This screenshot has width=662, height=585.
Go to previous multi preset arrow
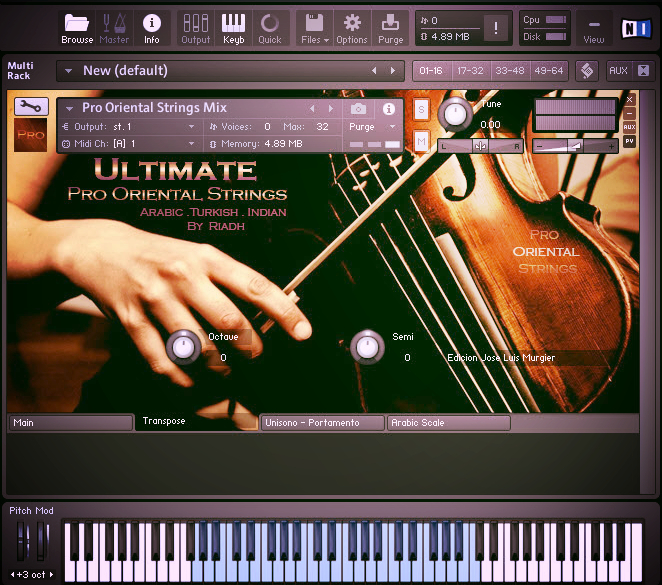(x=374, y=71)
